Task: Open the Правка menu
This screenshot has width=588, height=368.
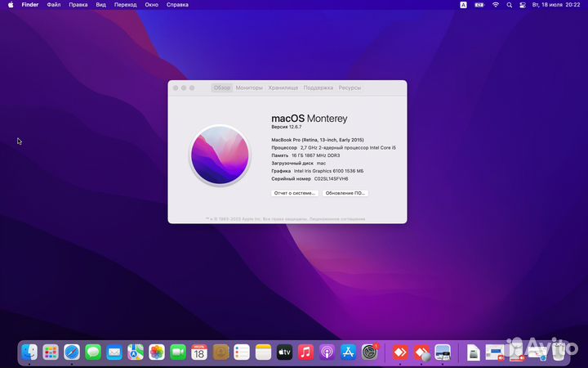Action: coord(78,5)
